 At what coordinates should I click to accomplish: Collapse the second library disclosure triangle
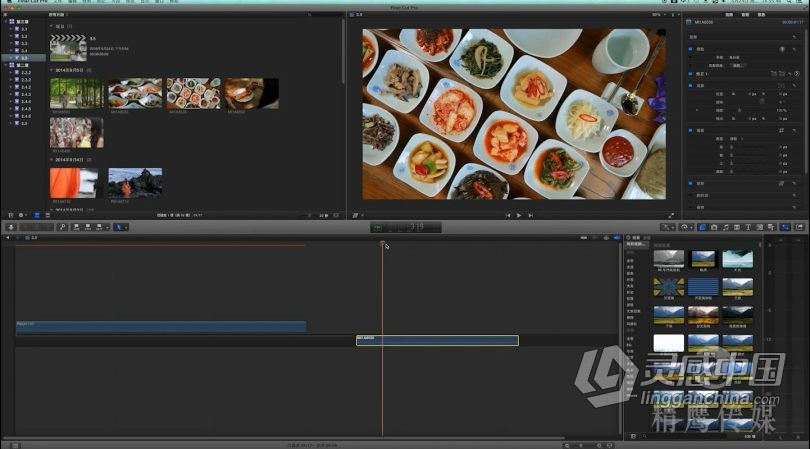(x=6, y=65)
